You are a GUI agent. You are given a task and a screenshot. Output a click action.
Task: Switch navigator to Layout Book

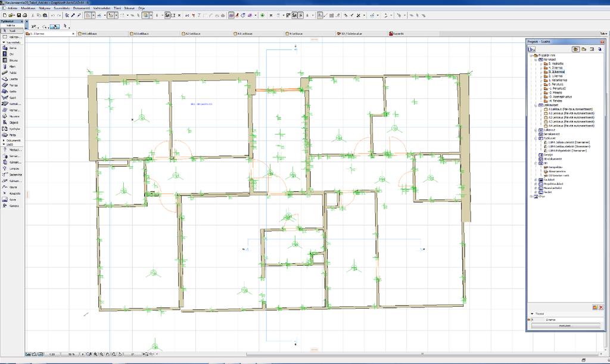tap(592, 49)
